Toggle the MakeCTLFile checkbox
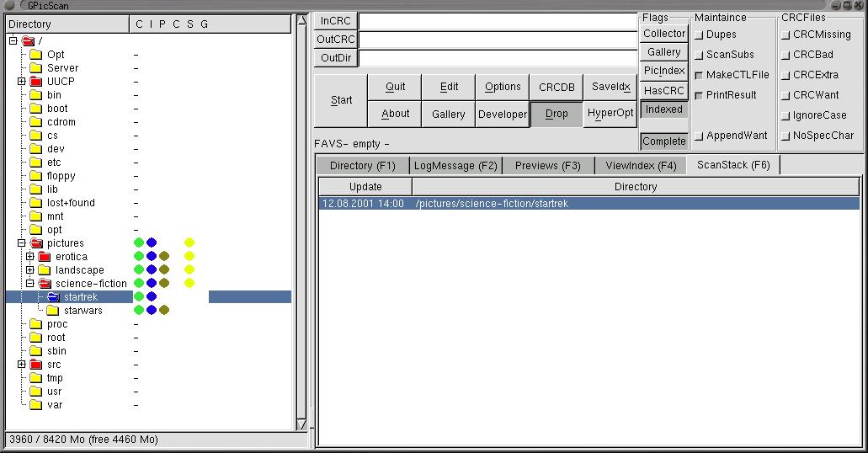Viewport: 868px width, 453px height. tap(699, 75)
